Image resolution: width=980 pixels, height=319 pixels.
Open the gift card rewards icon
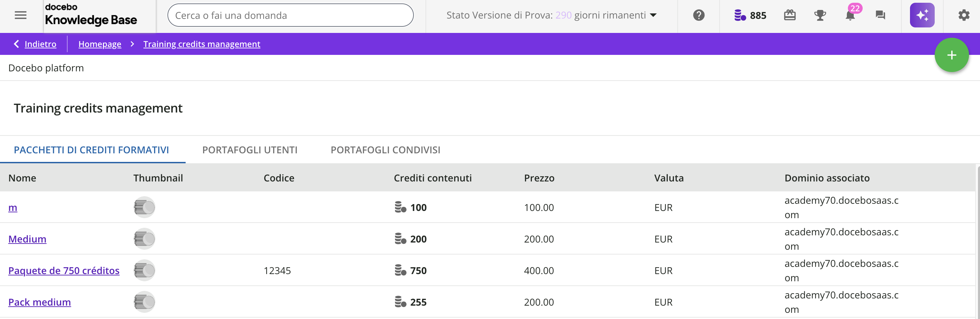click(790, 15)
